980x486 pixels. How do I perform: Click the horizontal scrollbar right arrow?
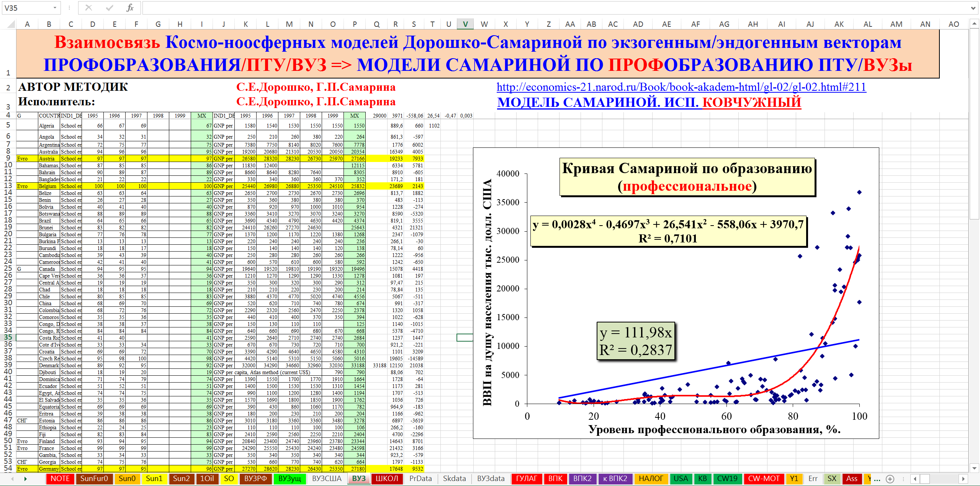964,479
